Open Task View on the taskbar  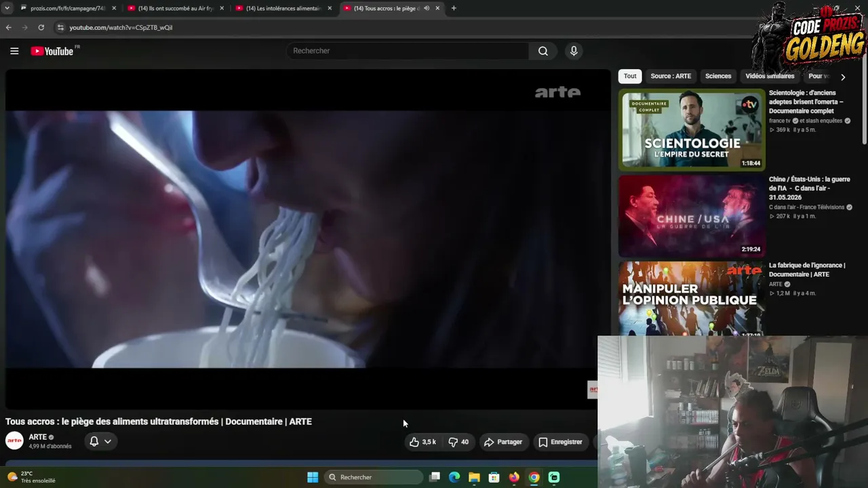435,477
